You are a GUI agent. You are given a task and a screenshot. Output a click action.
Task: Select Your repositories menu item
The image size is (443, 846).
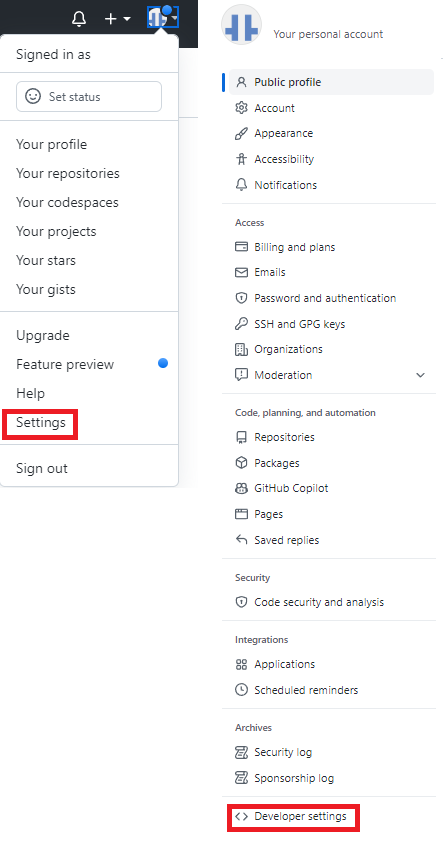coord(67,173)
